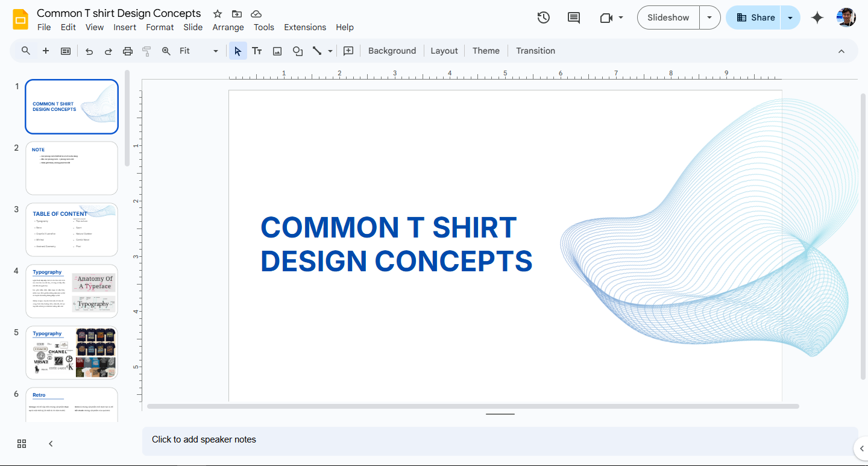The width and height of the screenshot is (868, 466).
Task: Open the Slideshow options dropdown arrow
Action: click(709, 17)
